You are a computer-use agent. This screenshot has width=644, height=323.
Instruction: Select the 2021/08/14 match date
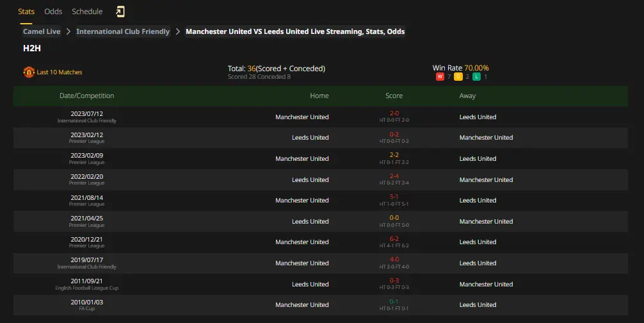pyautogui.click(x=86, y=197)
